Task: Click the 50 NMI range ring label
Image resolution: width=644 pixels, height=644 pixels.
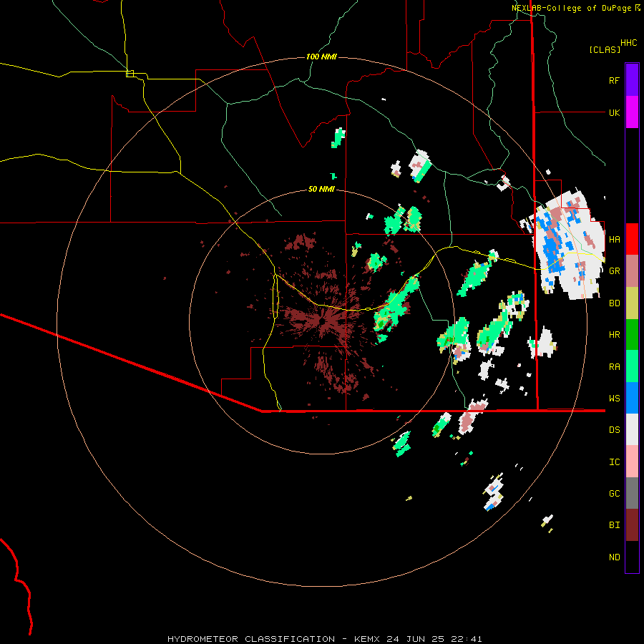Action: [321, 189]
